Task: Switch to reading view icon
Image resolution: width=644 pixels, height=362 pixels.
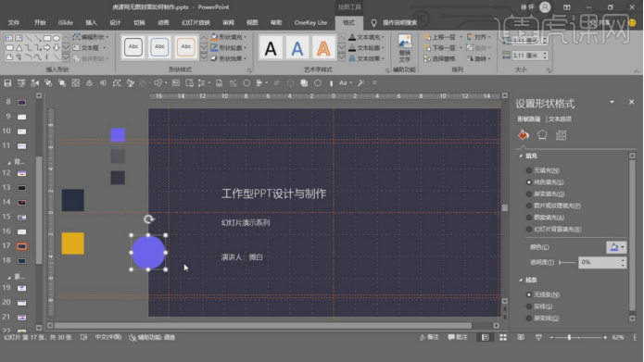Action: [521, 337]
